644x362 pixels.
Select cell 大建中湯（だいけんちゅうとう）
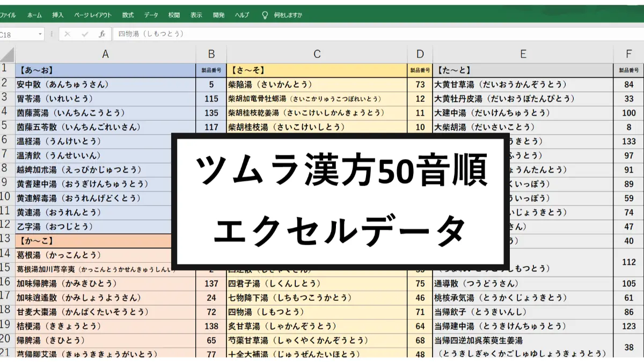point(523,113)
